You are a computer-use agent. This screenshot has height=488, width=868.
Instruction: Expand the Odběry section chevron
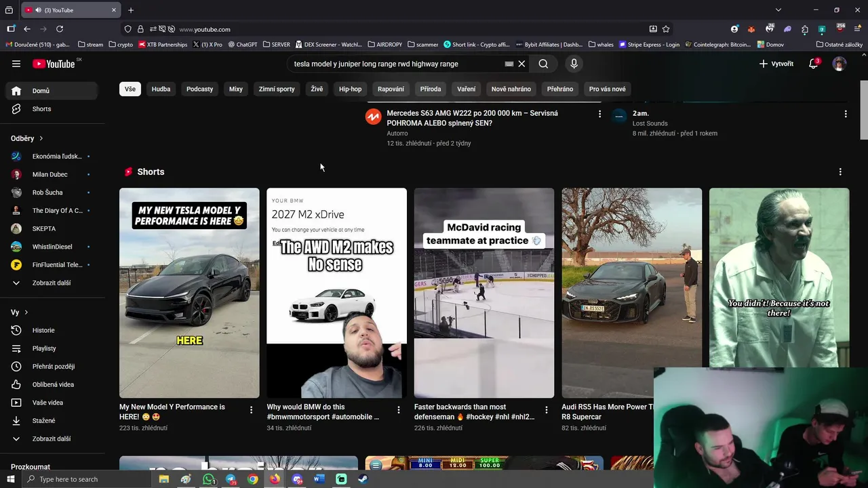(41, 138)
